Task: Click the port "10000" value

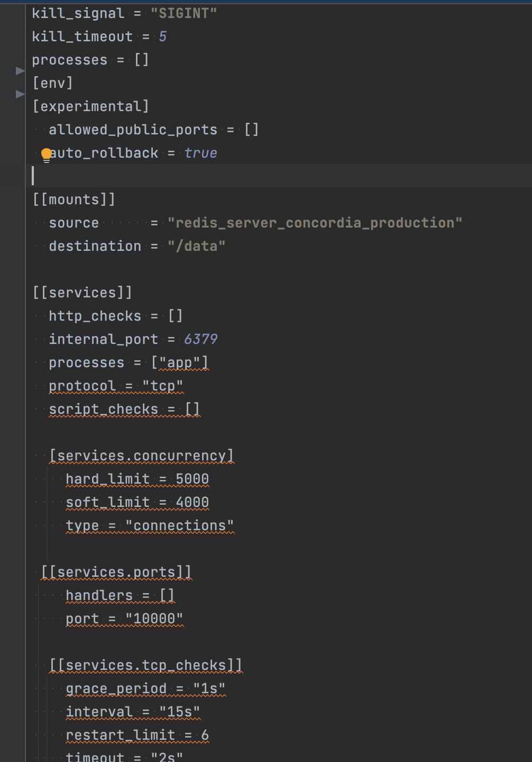Action: click(x=154, y=619)
